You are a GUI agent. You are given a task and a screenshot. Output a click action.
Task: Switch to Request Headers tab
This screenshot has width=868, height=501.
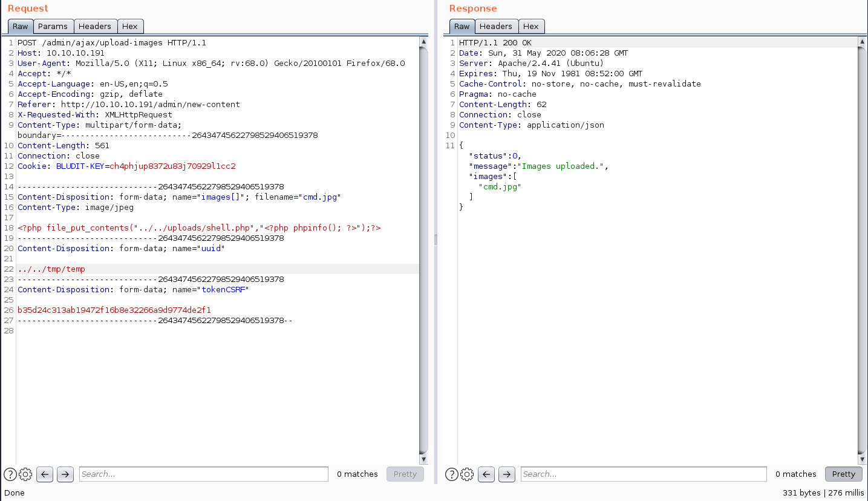tap(95, 26)
